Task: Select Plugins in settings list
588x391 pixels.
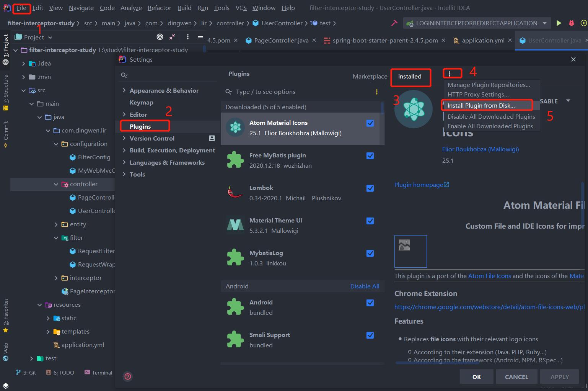Action: click(x=140, y=126)
